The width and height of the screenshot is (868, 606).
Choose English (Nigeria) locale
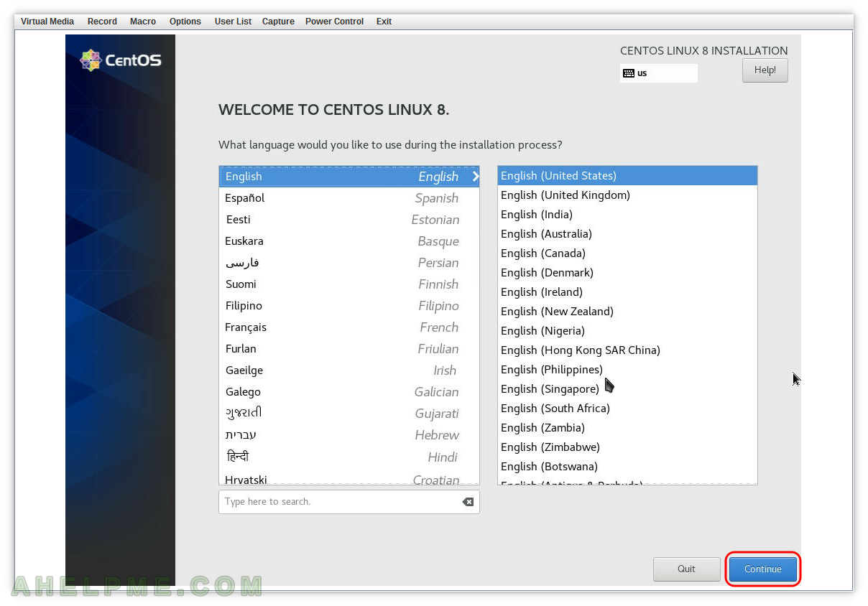627,331
